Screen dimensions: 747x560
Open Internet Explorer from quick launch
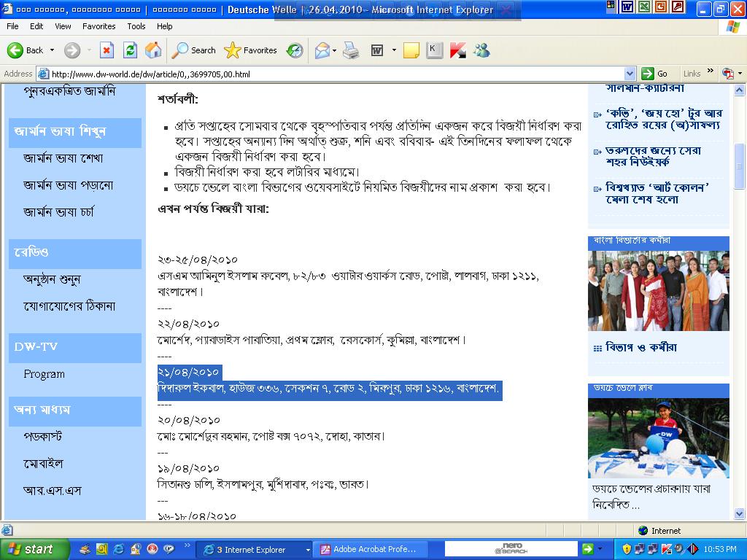coord(119,549)
